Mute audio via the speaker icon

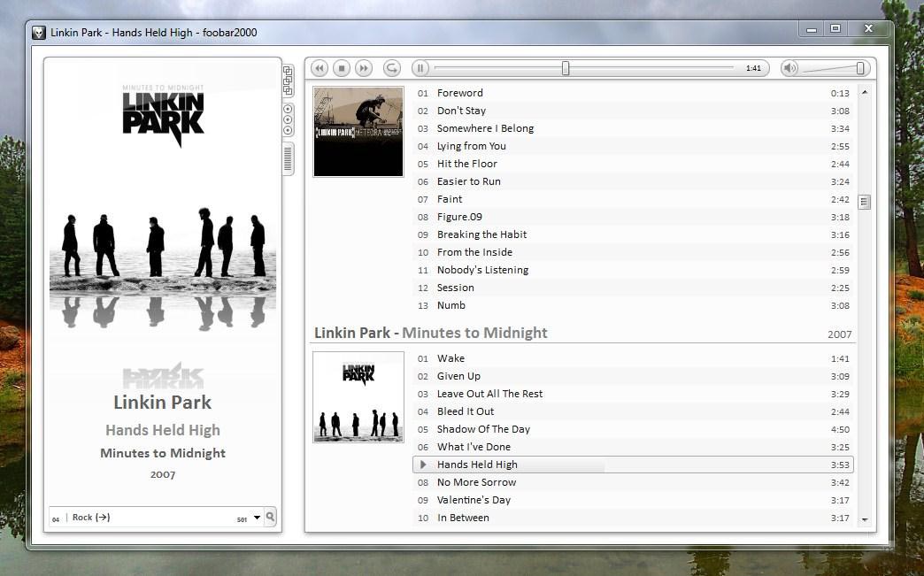tap(789, 68)
